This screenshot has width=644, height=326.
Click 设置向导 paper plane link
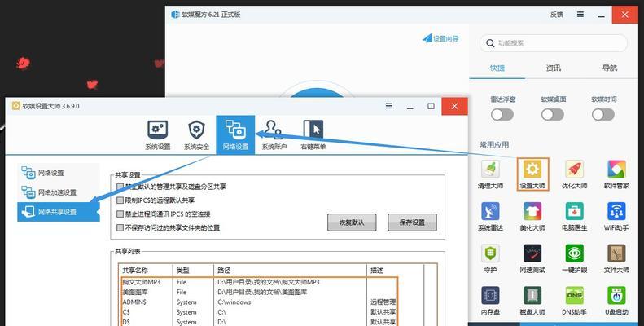click(440, 38)
